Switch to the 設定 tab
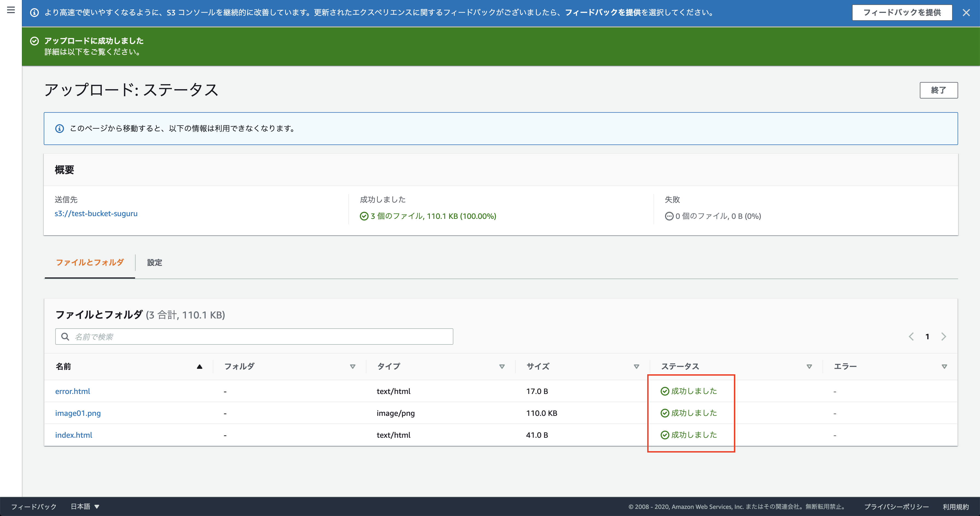The height and width of the screenshot is (516, 980). coord(154,263)
